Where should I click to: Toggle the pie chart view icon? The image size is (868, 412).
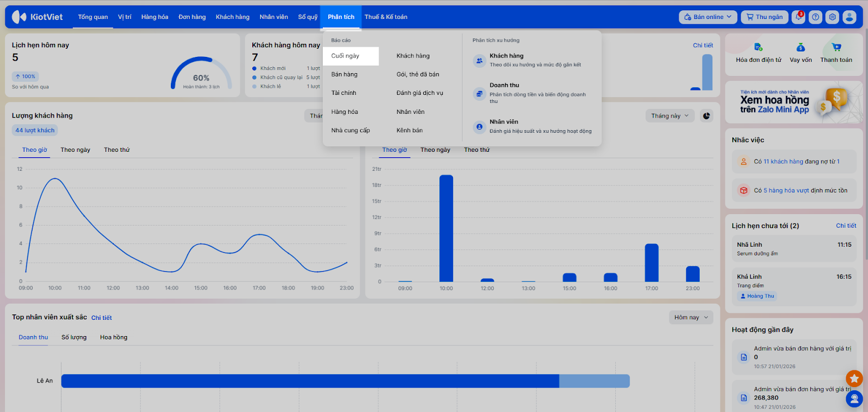pos(706,115)
